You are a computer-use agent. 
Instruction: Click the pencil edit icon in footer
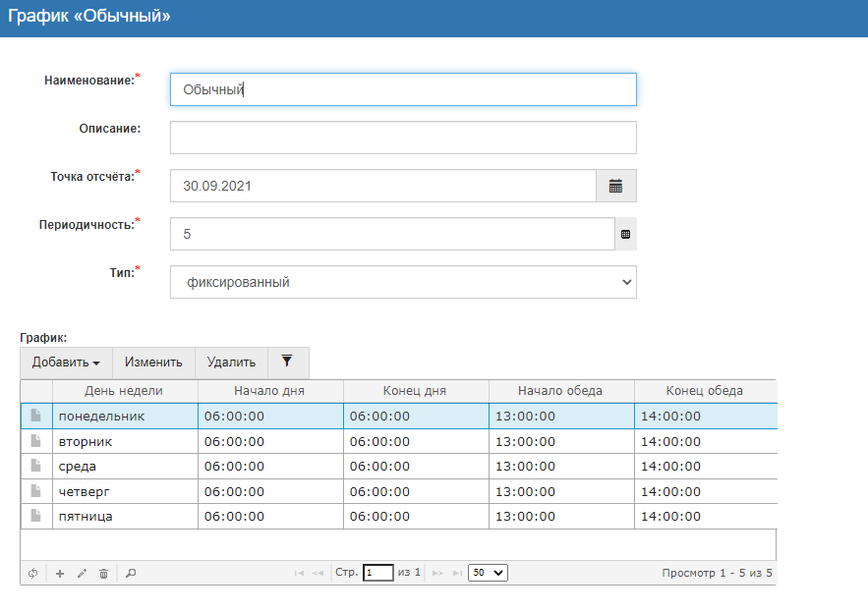pos(82,573)
